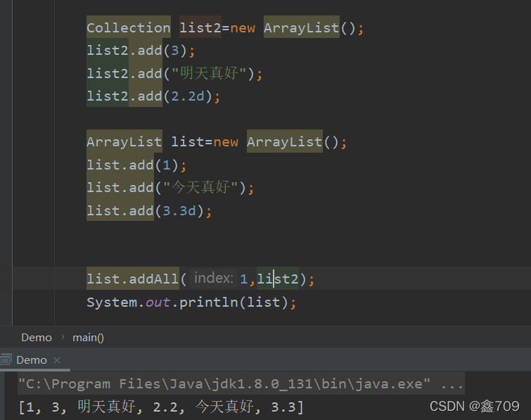Click 'list2.add(2.2d);' code line
531x420 pixels.
coord(153,96)
